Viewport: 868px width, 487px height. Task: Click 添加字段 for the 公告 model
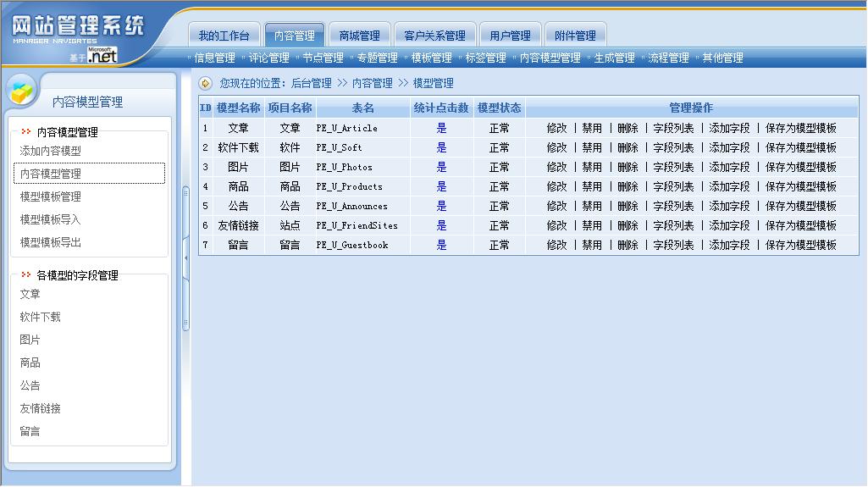pos(729,206)
